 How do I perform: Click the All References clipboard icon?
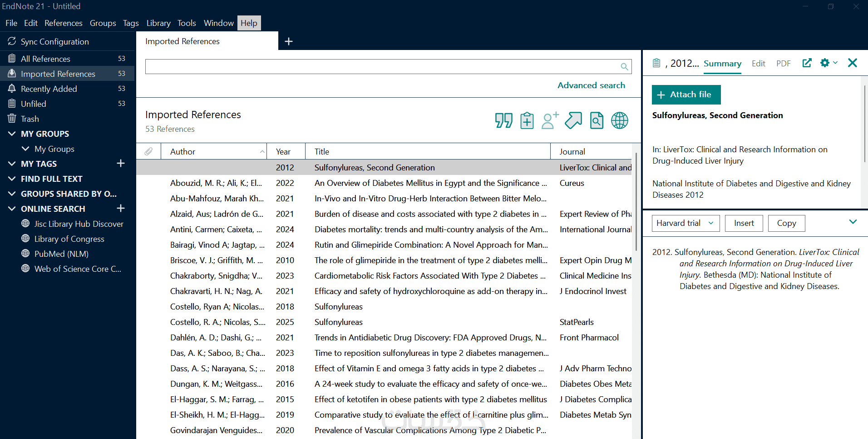[x=12, y=59]
